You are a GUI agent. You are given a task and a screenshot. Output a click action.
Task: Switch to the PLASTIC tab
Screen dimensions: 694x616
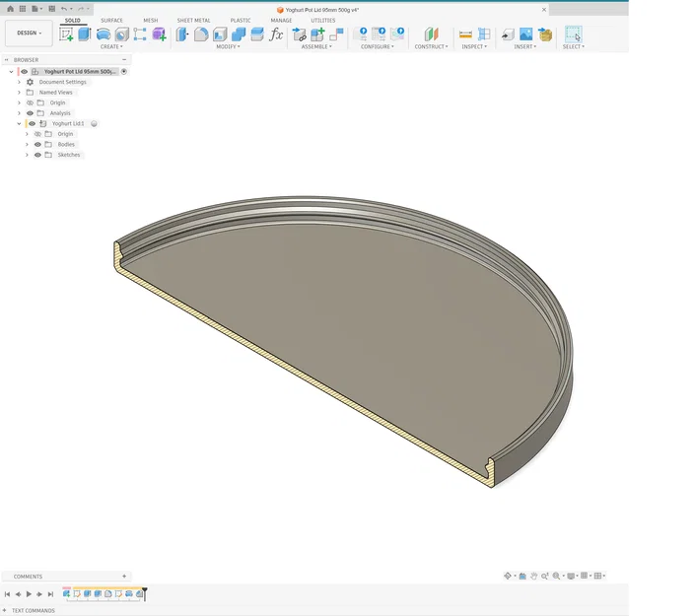click(x=241, y=21)
